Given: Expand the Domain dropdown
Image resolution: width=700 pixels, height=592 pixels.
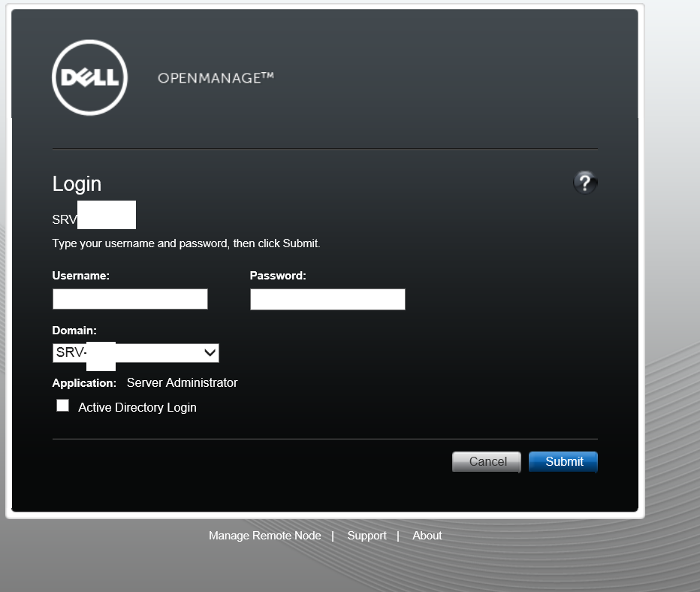Looking at the screenshot, I should [x=136, y=352].
